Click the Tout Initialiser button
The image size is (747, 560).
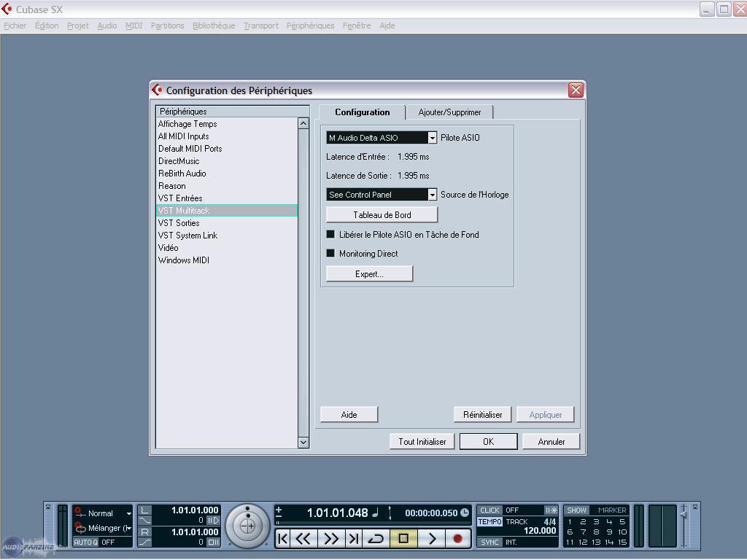coord(422,441)
